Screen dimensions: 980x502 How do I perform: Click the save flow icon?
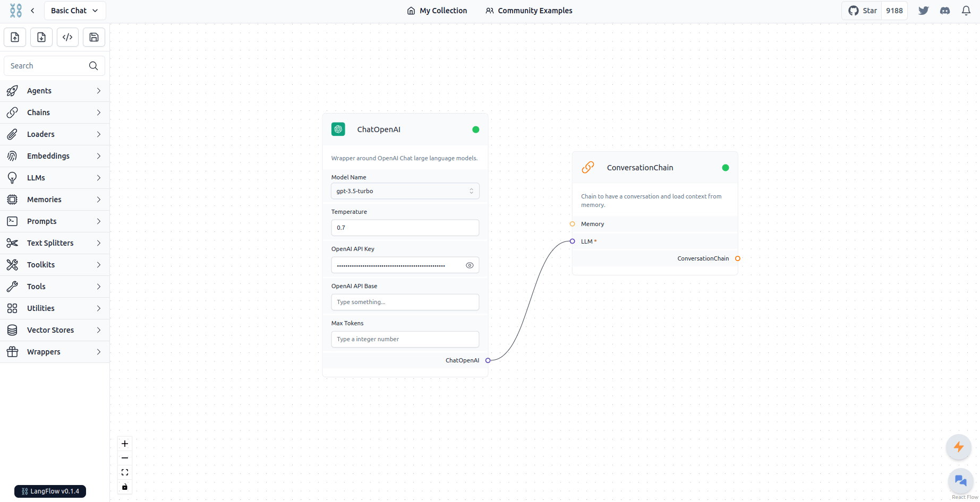pyautogui.click(x=94, y=37)
